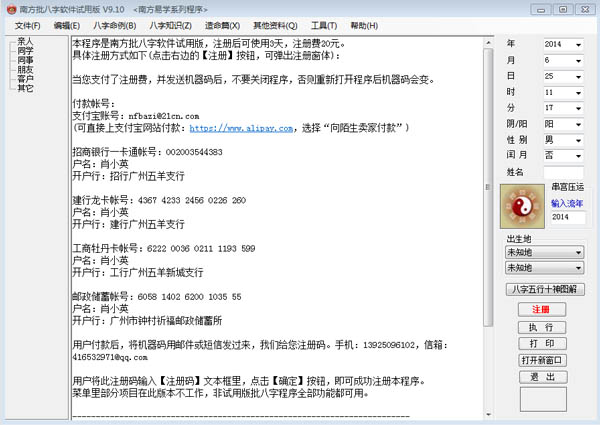This screenshot has width=600, height=425.
Task: Open the 八字命例(B) menu
Action: point(114,26)
